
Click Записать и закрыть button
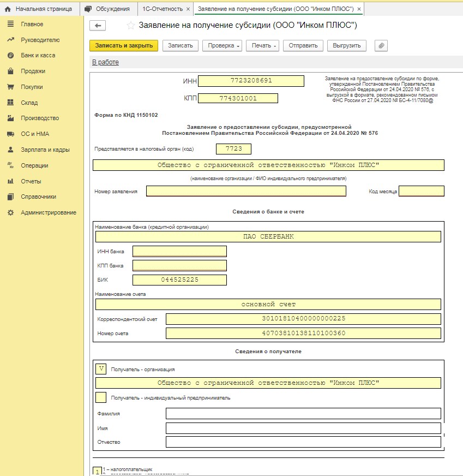coord(124,46)
